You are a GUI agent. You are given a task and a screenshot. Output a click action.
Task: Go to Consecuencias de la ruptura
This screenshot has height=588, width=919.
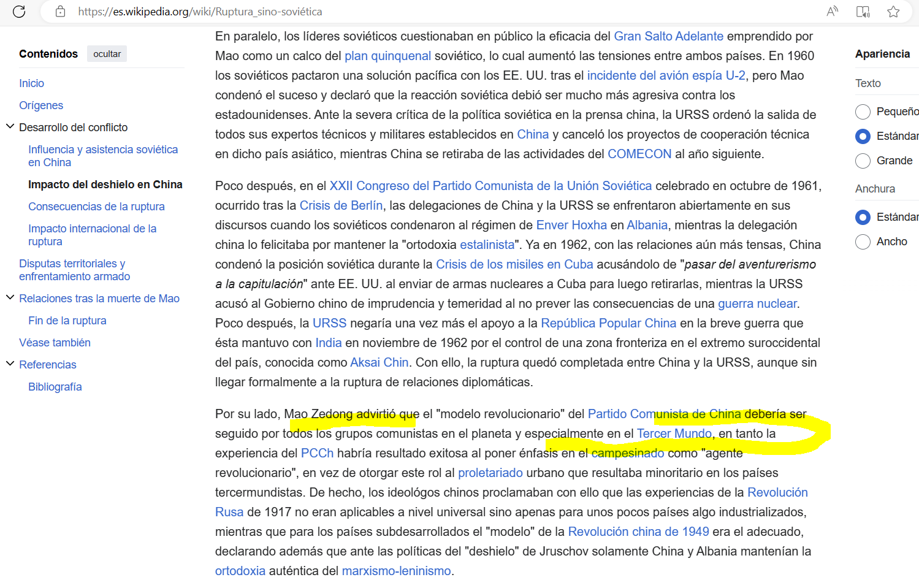pyautogui.click(x=96, y=207)
